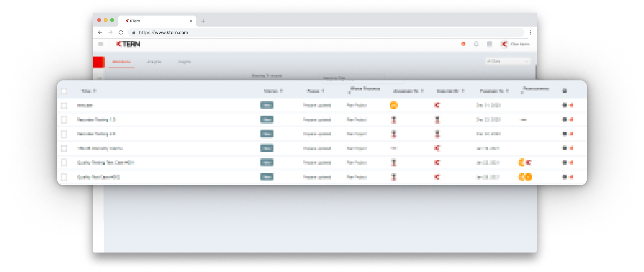Tick the checkbox of the first table row
This screenshot has width=644, height=272.
[x=64, y=106]
